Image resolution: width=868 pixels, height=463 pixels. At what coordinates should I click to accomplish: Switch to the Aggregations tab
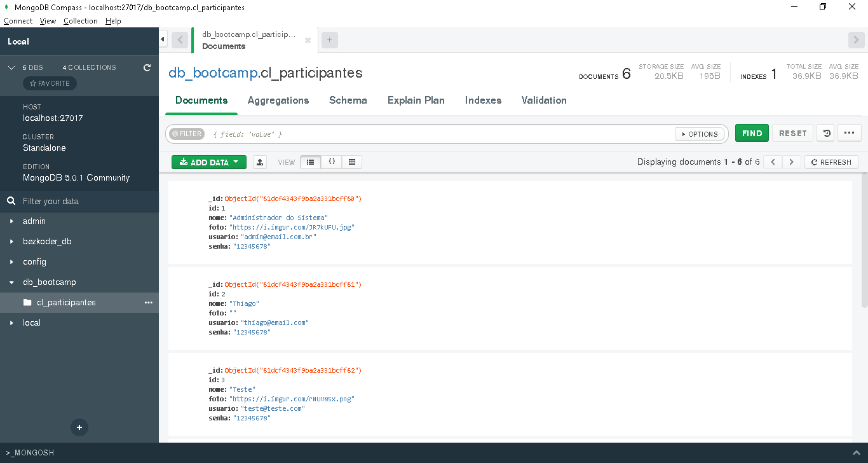click(x=278, y=100)
